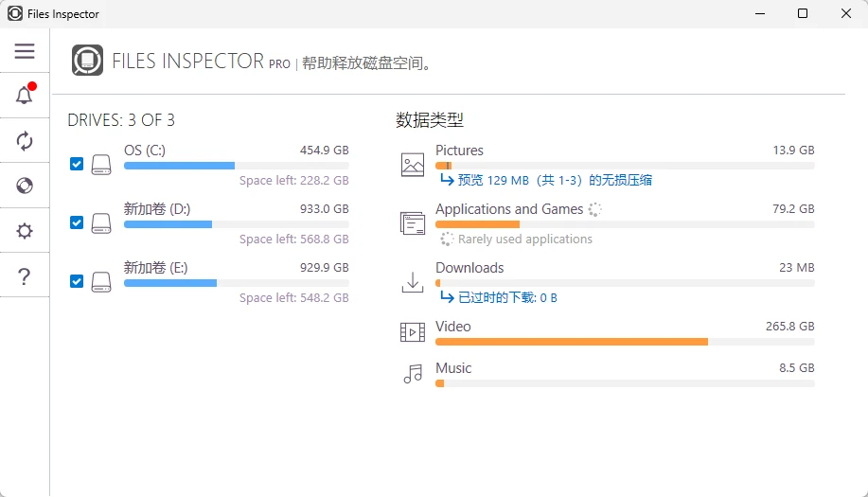Click the 933.0 GB size value
Screen dimensions: 868x497
tap(325, 209)
